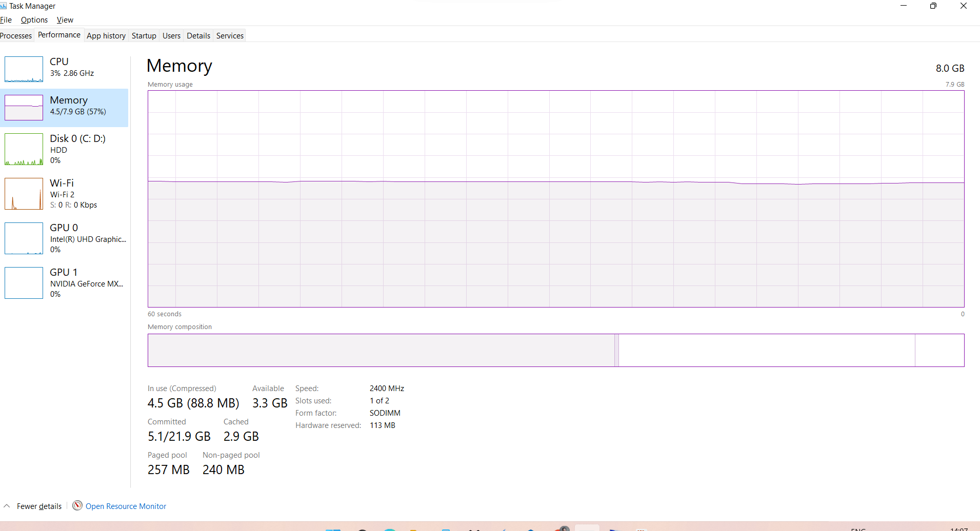Open the Resource Monitor gauge icon
The width and height of the screenshot is (980, 531).
[x=77, y=505]
